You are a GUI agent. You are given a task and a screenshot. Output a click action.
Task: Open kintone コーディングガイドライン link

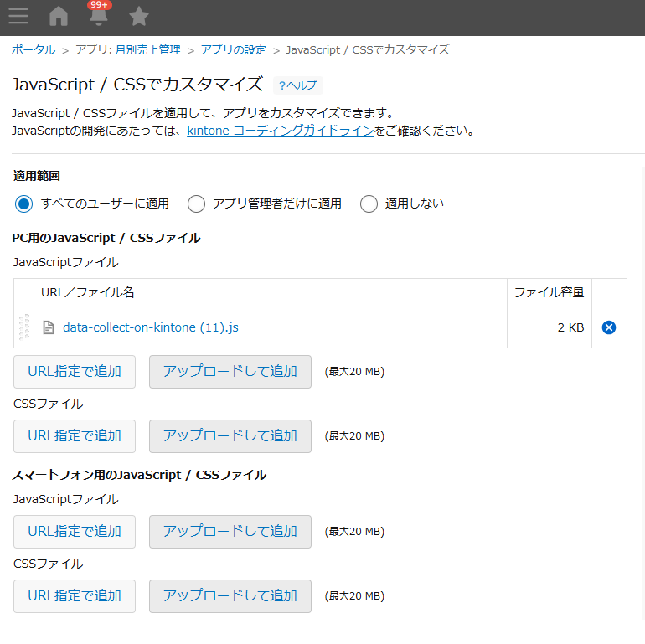tap(280, 131)
